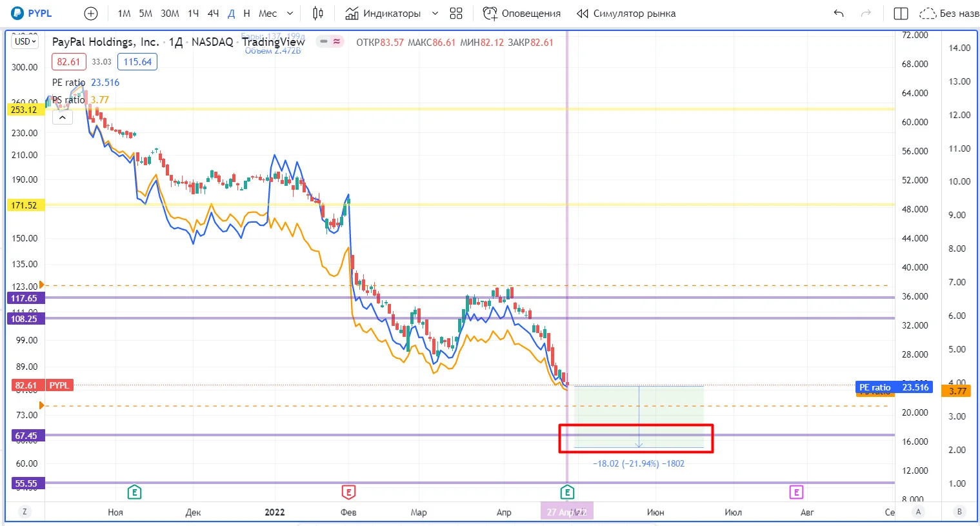Select the 253.12 yellow level label
Image resolution: width=980 pixels, height=526 pixels.
pos(25,110)
